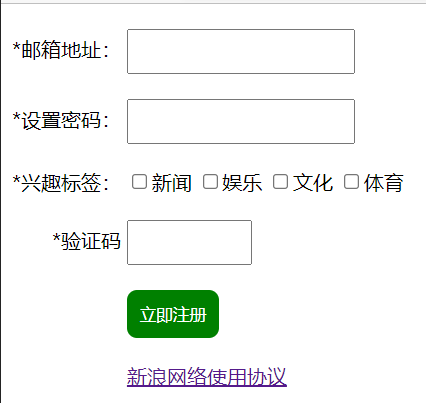Focus the 设置密码 password input box
This screenshot has width=426, height=403.
pos(241,121)
